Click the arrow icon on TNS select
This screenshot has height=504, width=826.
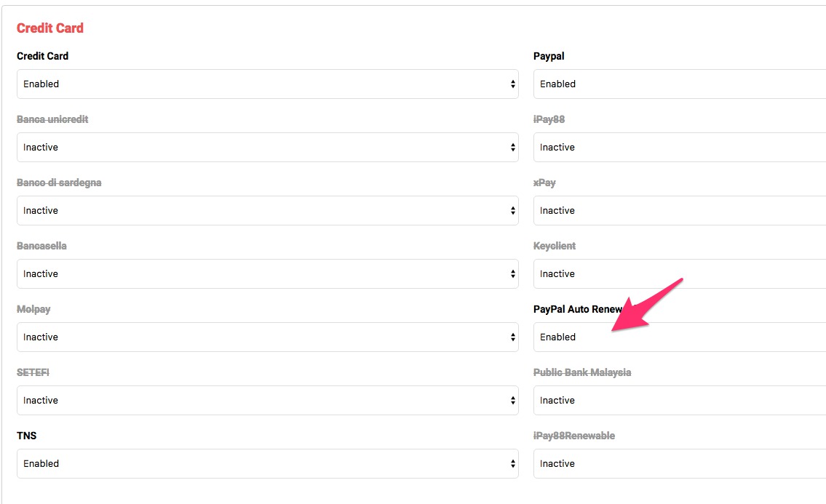(x=513, y=464)
